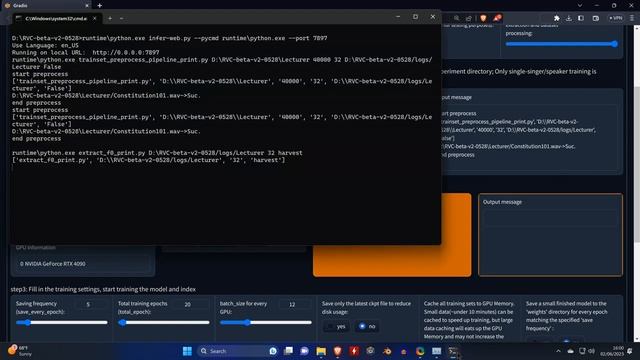Switch to Brave browser on the taskbar
The width and height of the screenshot is (640, 360).
(338, 351)
